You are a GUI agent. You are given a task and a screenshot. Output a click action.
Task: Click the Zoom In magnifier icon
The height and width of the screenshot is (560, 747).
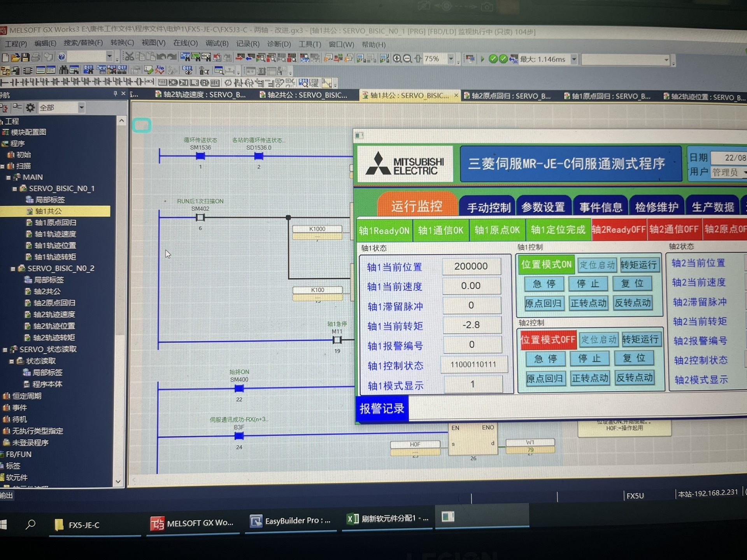[397, 59]
